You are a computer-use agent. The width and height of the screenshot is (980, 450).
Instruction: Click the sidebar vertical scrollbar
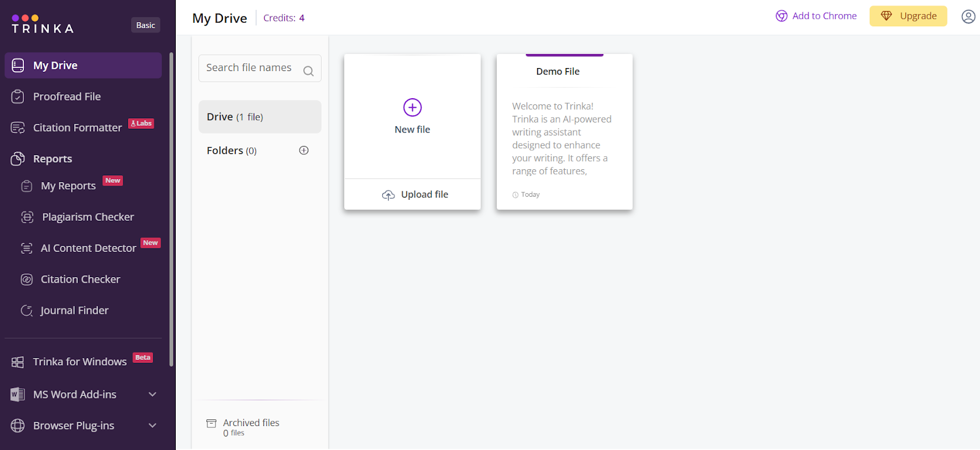pyautogui.click(x=171, y=208)
